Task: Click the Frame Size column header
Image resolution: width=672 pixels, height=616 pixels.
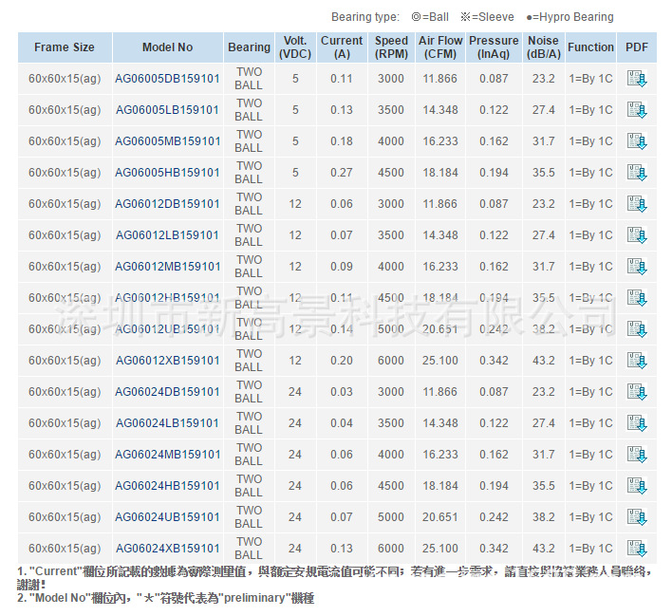Action: point(65,47)
